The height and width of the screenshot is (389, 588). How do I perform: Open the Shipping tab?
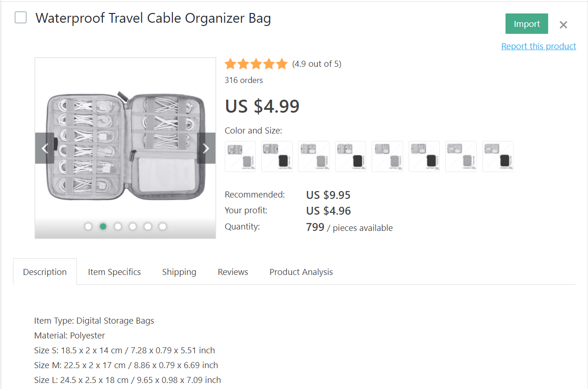pos(179,272)
